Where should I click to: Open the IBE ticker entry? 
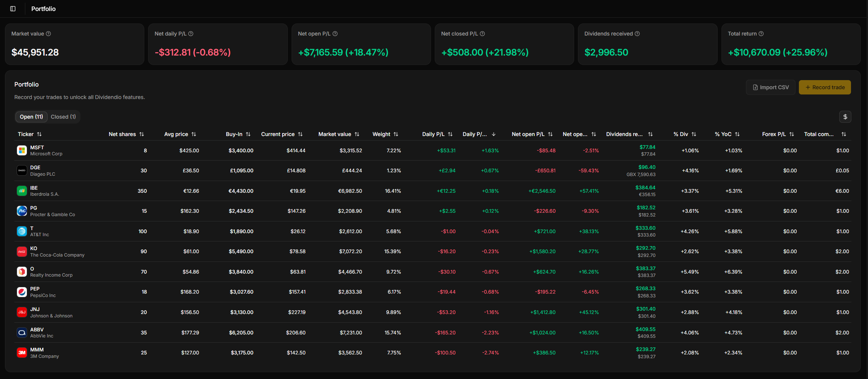[x=34, y=188]
